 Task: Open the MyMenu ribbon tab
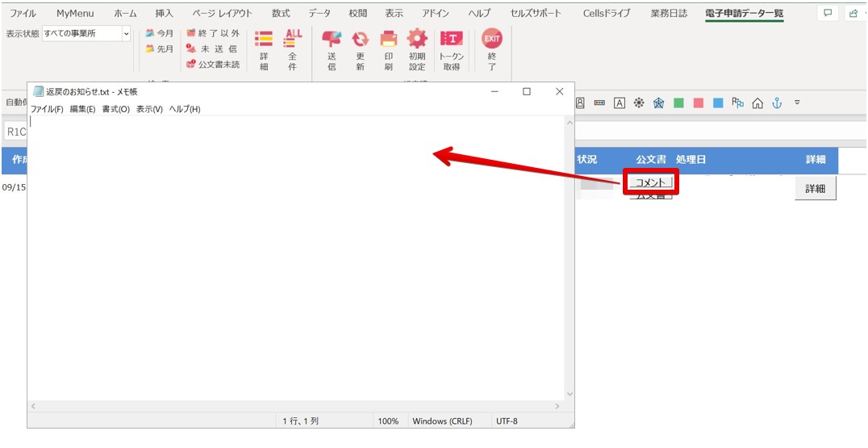[x=75, y=13]
